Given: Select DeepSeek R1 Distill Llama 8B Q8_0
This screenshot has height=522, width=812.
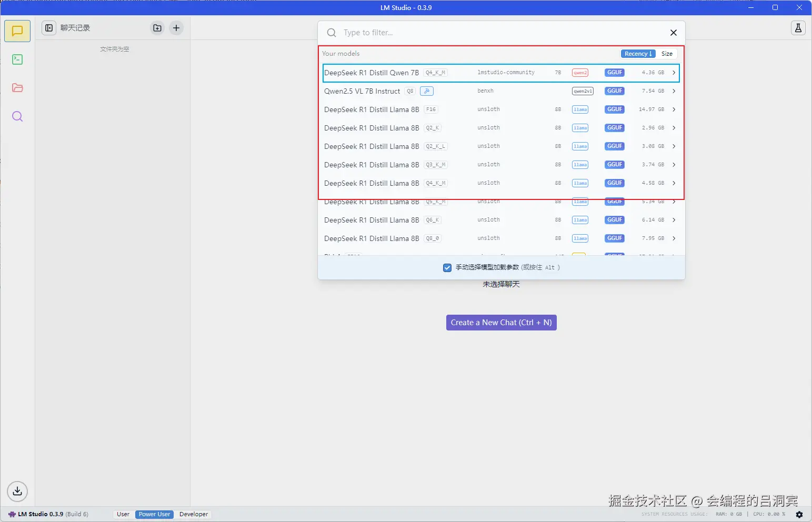Looking at the screenshot, I should pyautogui.click(x=501, y=238).
